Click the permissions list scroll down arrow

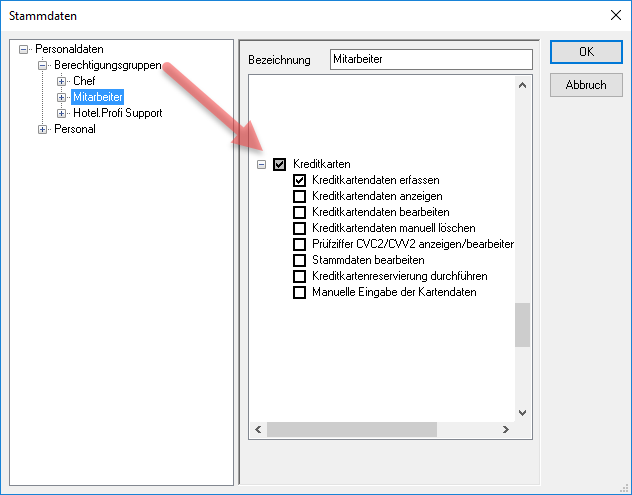(522, 413)
